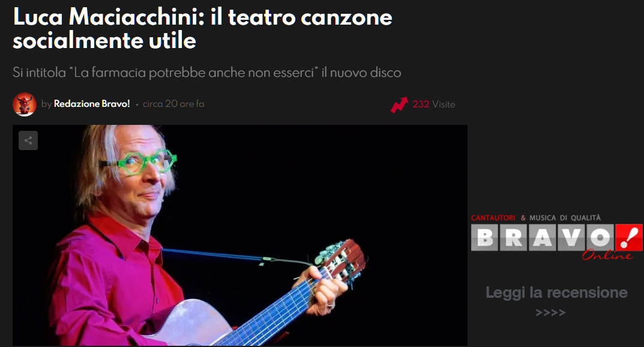
Task: Follow the Leggi la recensione link
Action: 556,292
